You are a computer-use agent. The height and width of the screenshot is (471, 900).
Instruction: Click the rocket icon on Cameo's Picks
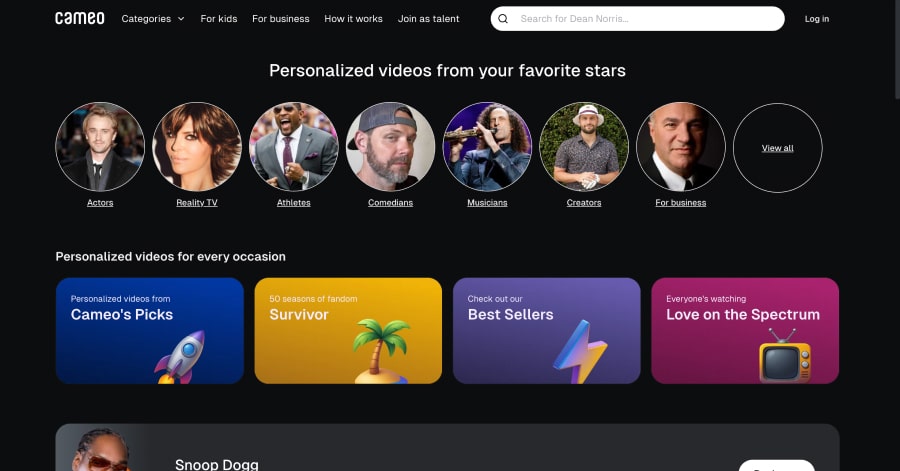pyautogui.click(x=179, y=357)
